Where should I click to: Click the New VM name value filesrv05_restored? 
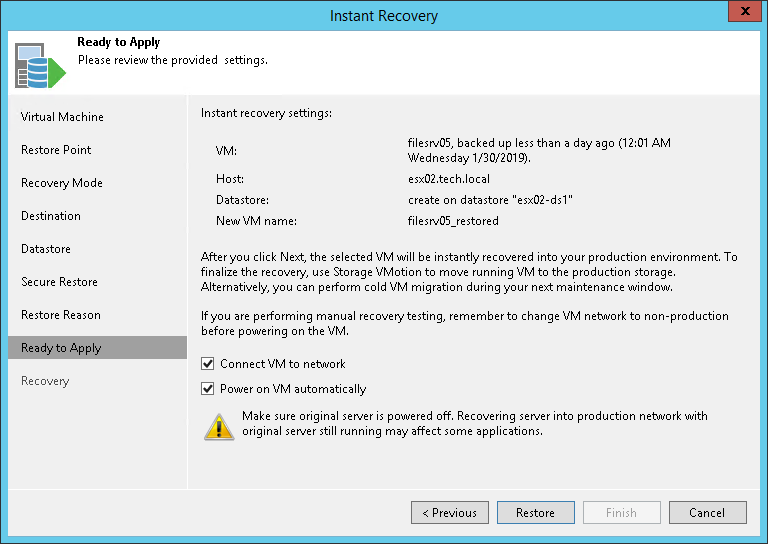coord(453,221)
